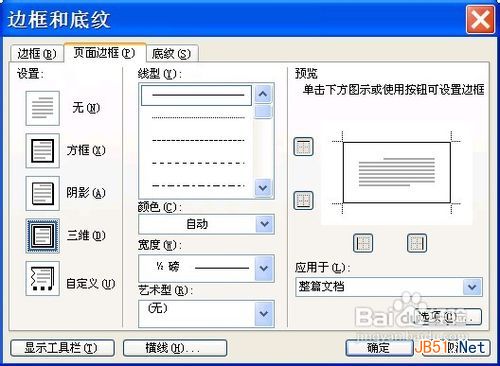
Task: Choose the 方框 (Box) border setting icon
Action: click(43, 151)
